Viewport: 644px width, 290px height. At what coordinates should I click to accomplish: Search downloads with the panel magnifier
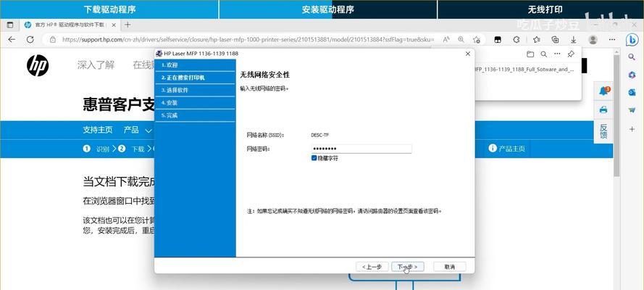[x=543, y=54]
